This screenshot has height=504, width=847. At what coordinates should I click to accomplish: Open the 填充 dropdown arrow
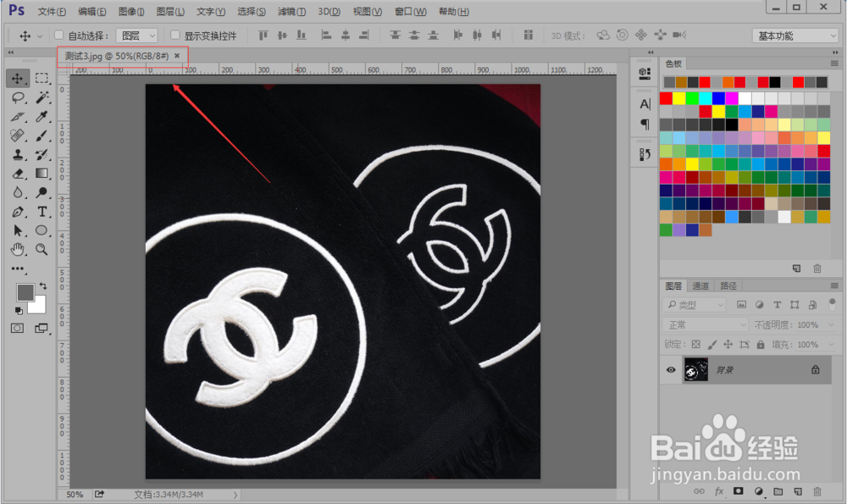click(x=831, y=345)
